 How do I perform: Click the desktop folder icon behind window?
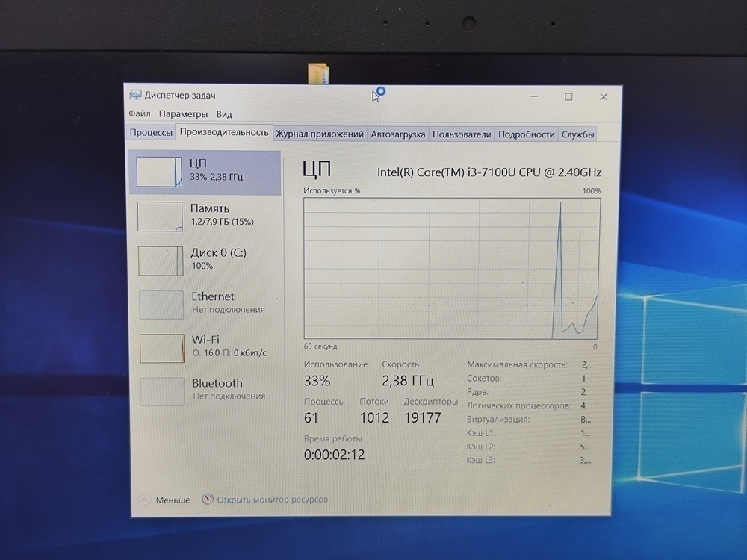[x=318, y=74]
